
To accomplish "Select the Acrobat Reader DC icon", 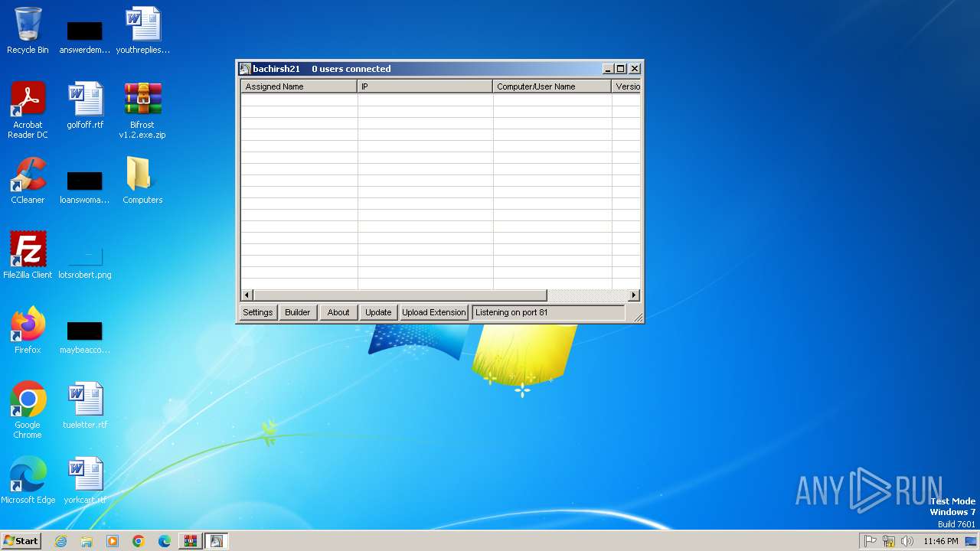I will point(28,110).
